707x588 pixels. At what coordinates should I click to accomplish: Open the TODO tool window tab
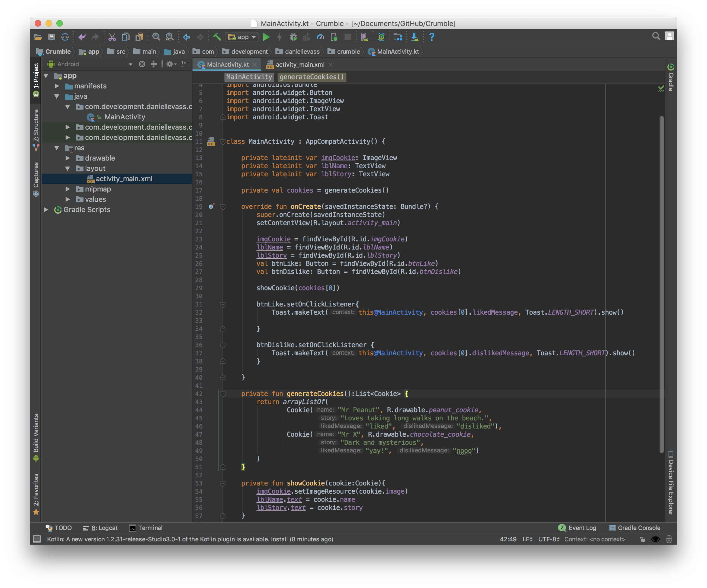[59, 528]
